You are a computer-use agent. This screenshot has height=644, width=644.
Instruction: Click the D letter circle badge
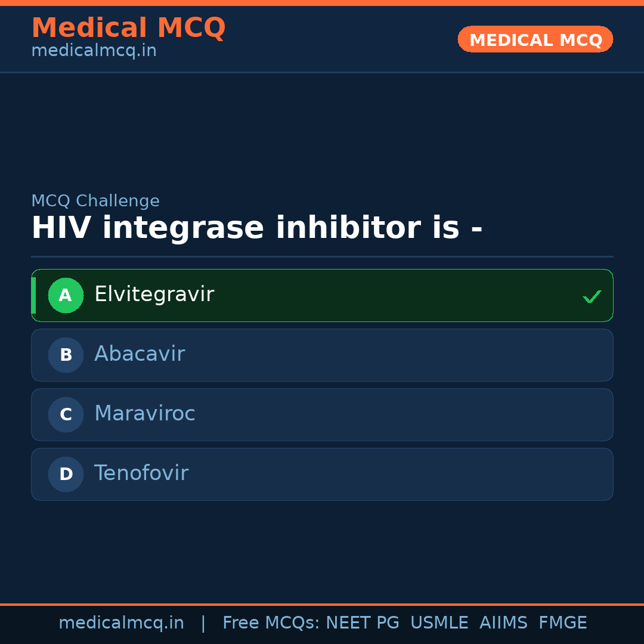(x=66, y=474)
